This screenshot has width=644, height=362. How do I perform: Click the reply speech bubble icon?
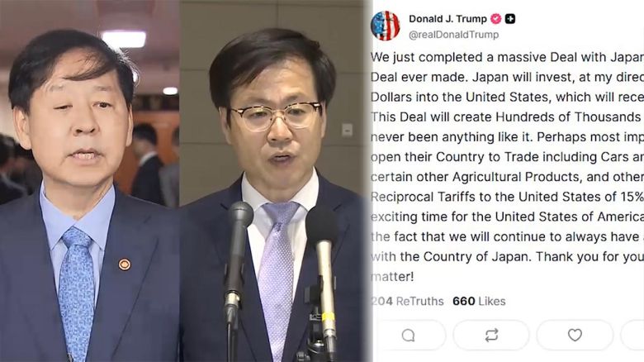click(x=409, y=336)
